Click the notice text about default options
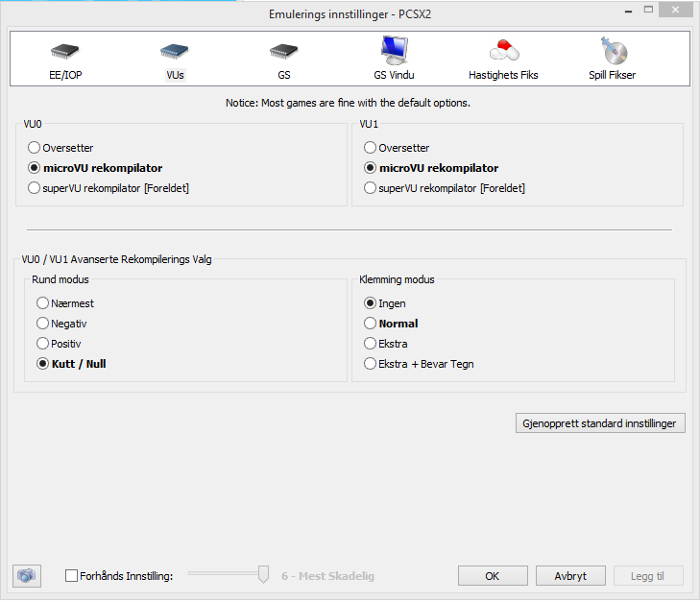Viewport: 700px width, 602px height. click(x=348, y=103)
